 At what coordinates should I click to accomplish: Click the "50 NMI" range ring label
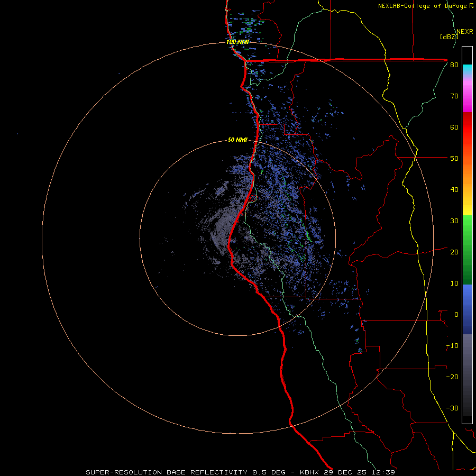[237, 140]
